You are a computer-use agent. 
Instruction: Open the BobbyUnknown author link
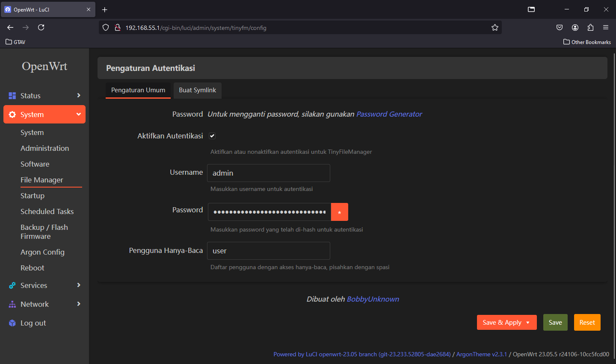[373, 299]
